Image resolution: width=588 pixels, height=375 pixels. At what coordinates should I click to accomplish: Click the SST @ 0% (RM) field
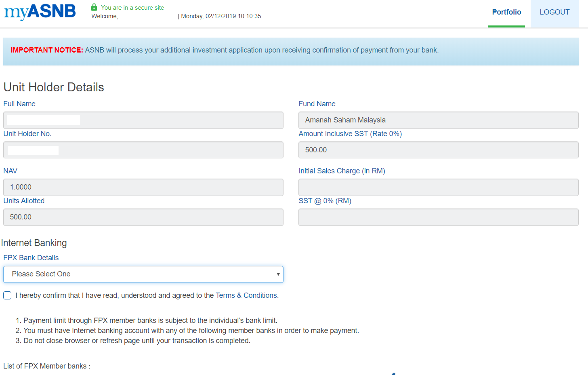coord(439,217)
